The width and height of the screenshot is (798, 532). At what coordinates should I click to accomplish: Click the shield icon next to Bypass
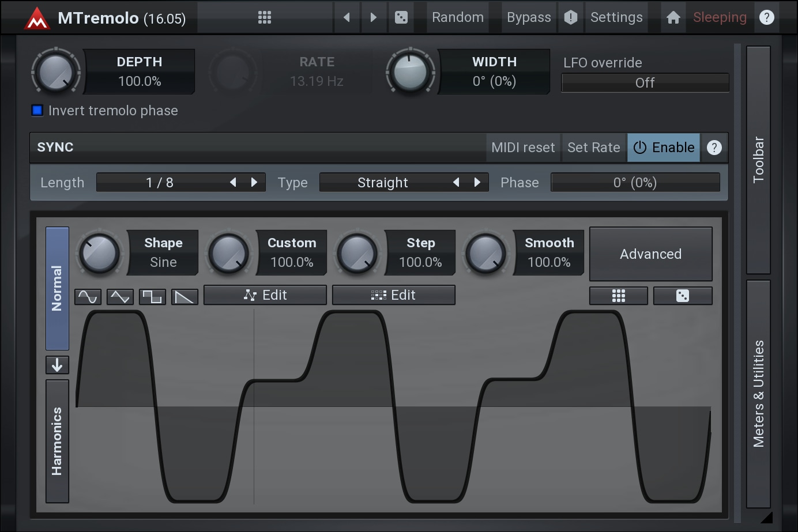tap(570, 17)
